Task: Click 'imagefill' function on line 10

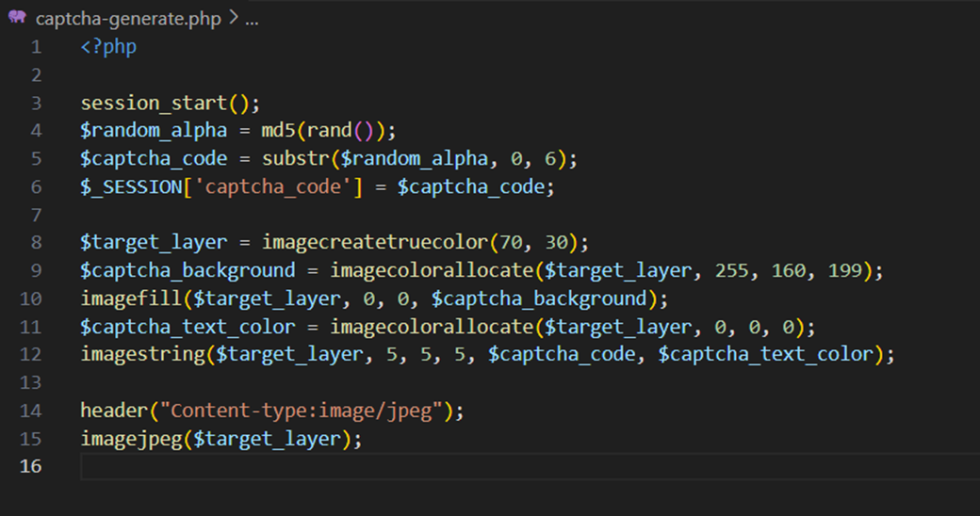Action: click(131, 298)
